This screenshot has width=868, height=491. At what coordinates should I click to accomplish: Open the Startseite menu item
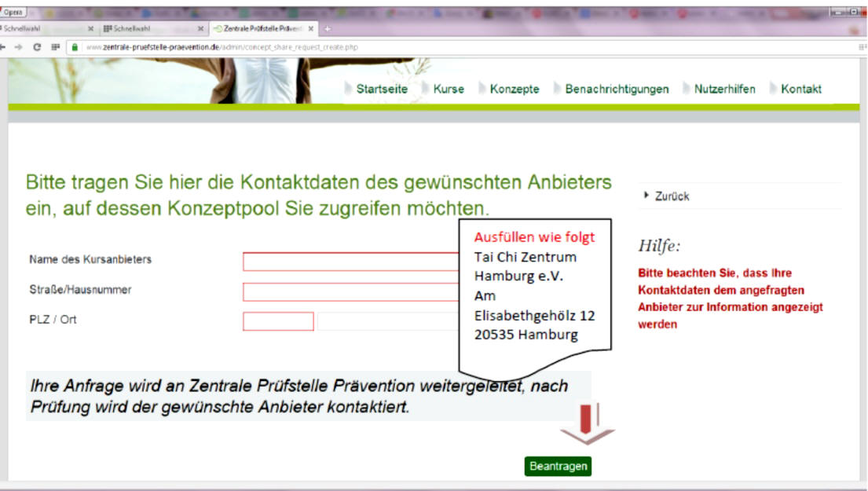point(380,90)
